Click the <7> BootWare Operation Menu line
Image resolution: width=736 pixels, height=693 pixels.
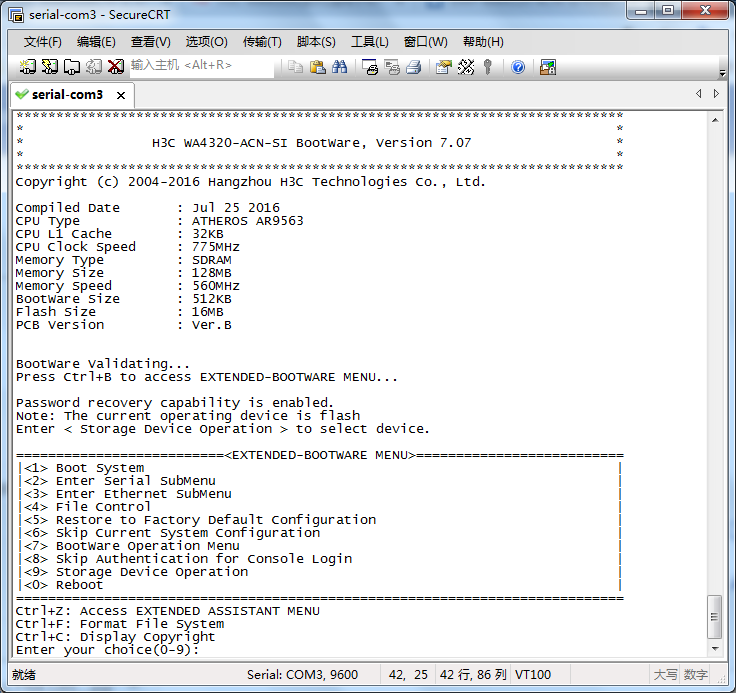click(132, 546)
